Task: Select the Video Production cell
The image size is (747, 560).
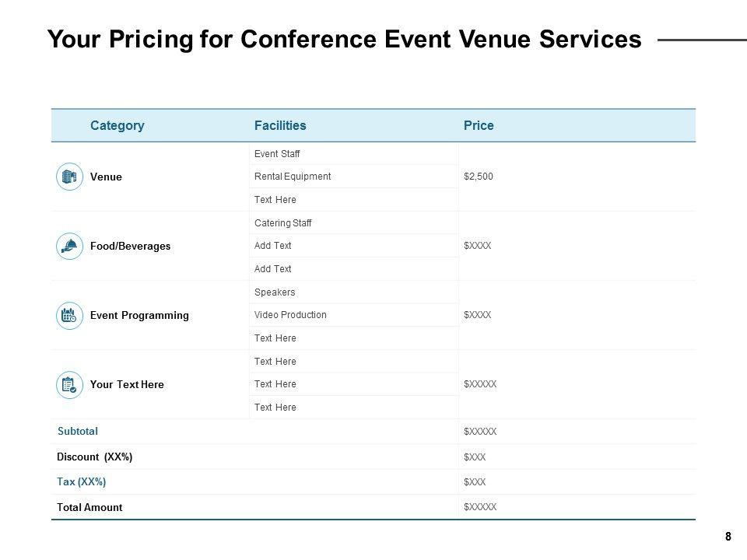Action: (290, 315)
